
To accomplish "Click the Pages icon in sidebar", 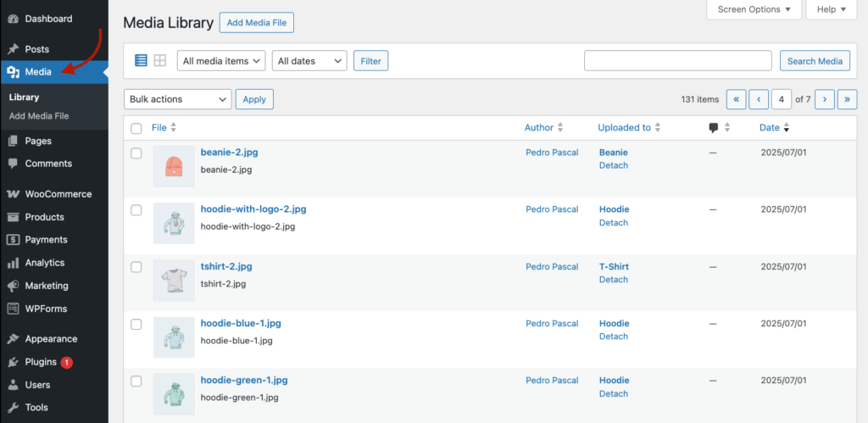I will [14, 142].
